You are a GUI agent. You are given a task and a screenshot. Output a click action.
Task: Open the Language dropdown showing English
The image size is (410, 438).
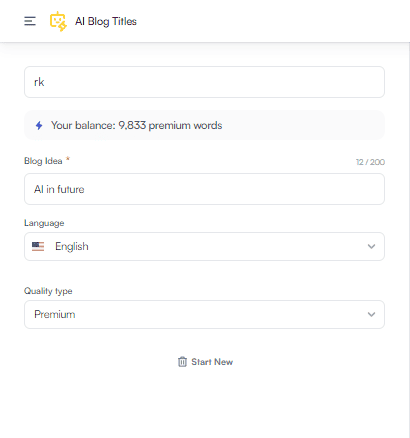click(204, 246)
